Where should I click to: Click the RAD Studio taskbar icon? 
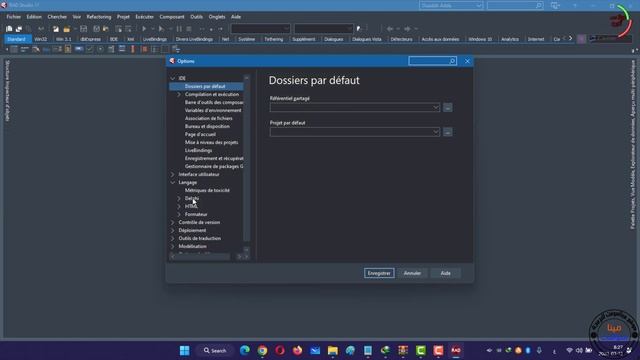tap(456, 350)
